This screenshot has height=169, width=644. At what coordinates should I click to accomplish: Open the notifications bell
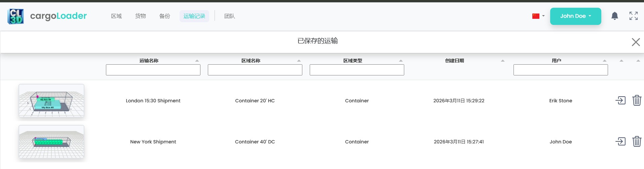point(615,16)
